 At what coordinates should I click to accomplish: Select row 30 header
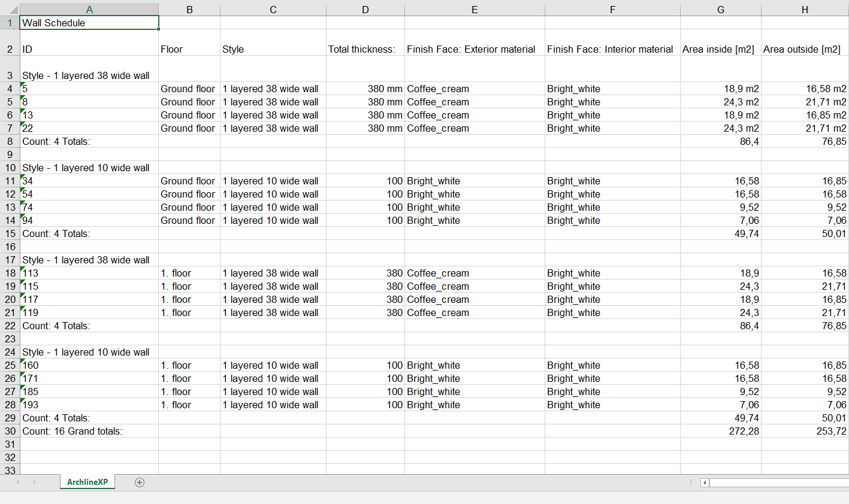[10, 431]
